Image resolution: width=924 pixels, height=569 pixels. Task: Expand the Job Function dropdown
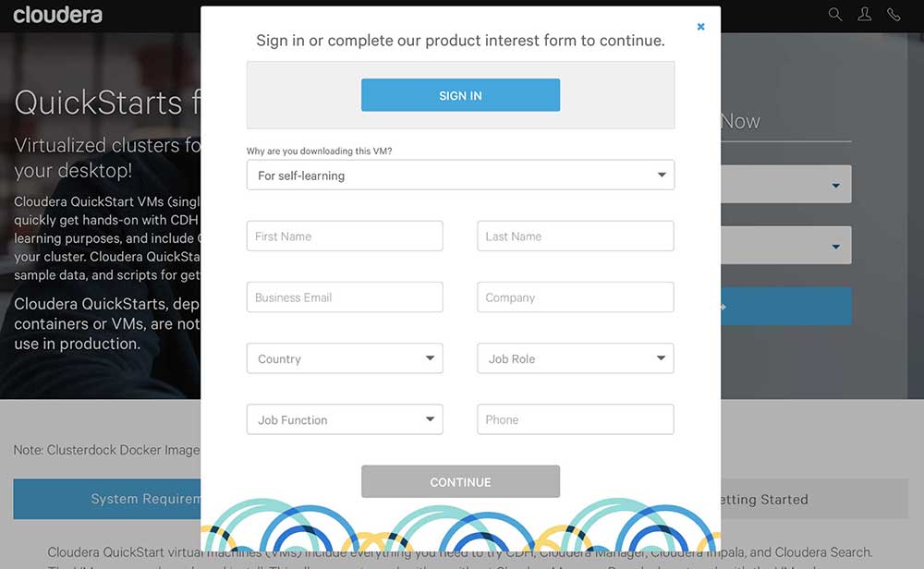coord(345,419)
